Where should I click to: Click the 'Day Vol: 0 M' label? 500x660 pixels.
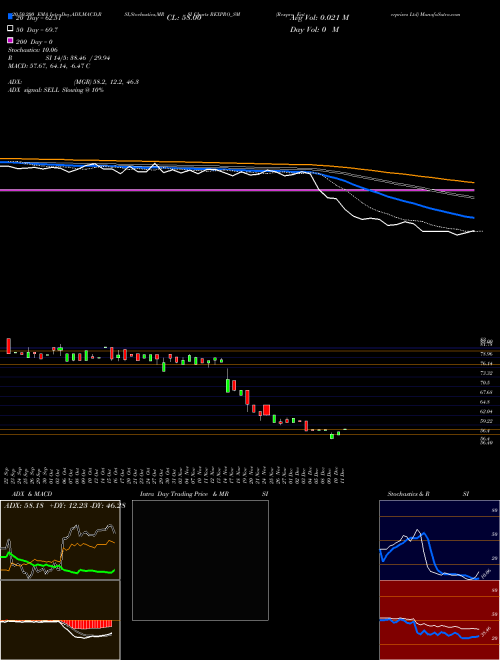(314, 29)
